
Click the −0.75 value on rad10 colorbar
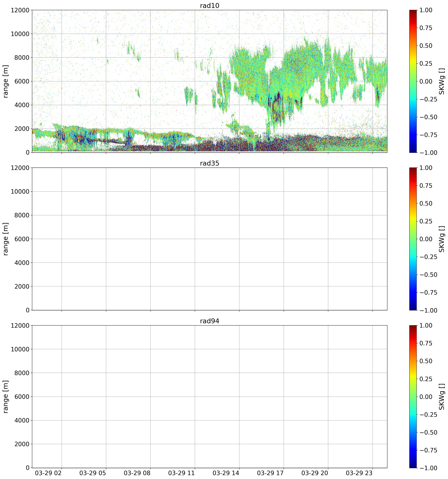[x=428, y=135]
